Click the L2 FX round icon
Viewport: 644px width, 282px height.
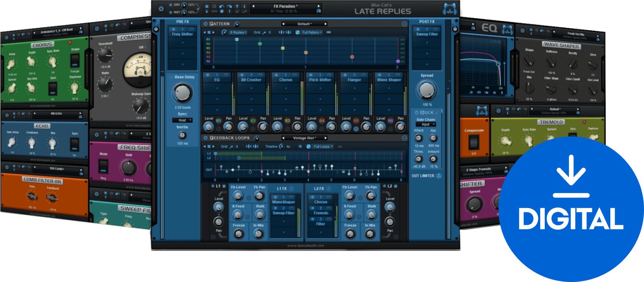pyautogui.click(x=329, y=188)
